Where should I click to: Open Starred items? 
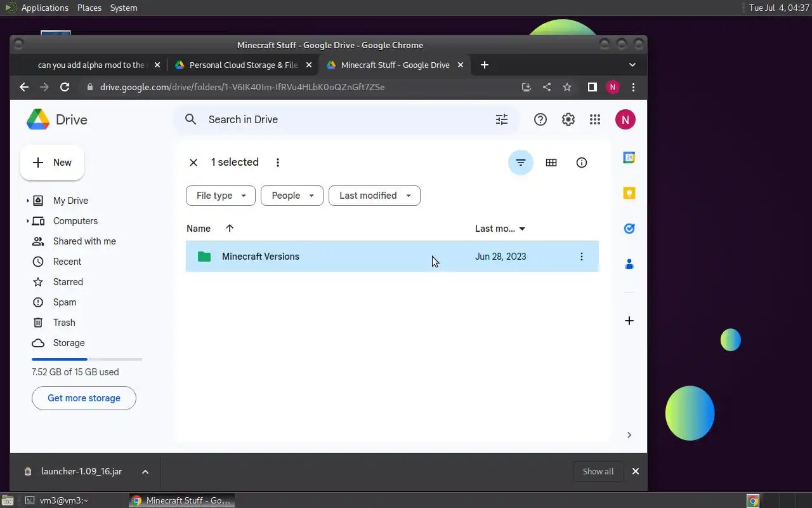68,282
